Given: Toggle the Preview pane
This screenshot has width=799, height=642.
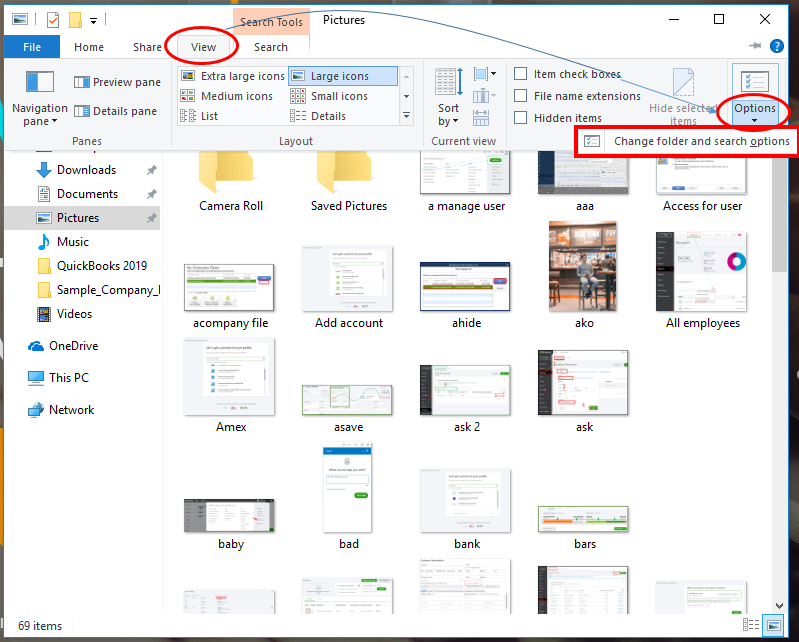Looking at the screenshot, I should 117,82.
